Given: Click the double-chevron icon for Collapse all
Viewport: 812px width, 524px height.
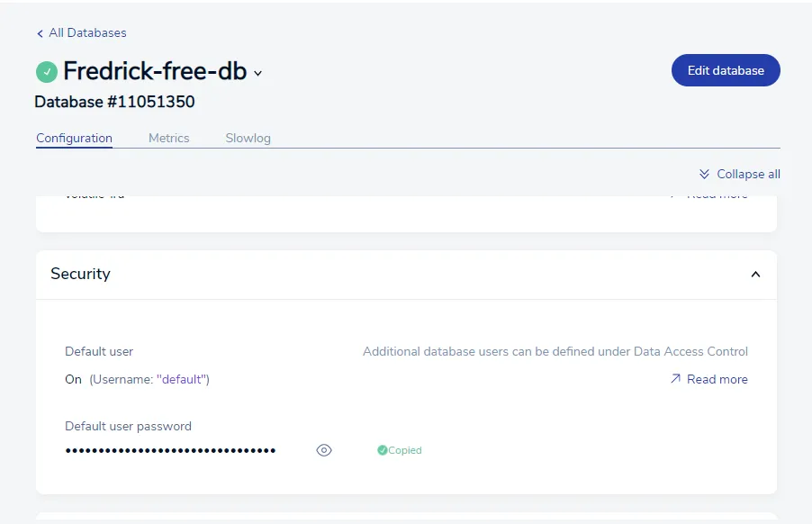Looking at the screenshot, I should click(x=704, y=174).
